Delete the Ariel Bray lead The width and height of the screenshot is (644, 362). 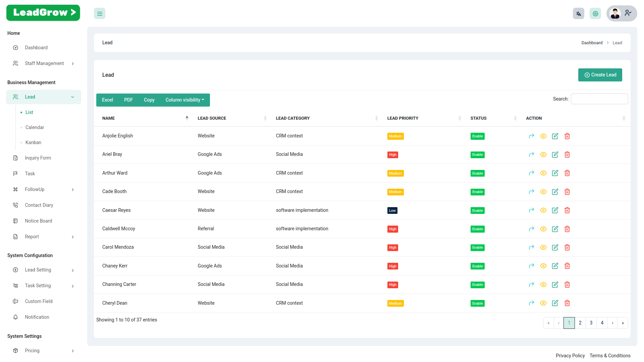(567, 155)
